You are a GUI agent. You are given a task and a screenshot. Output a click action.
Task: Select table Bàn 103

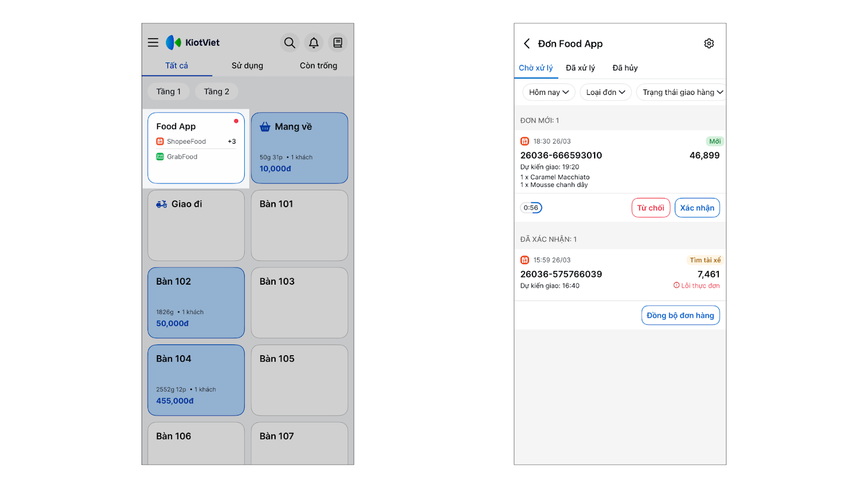pyautogui.click(x=299, y=303)
